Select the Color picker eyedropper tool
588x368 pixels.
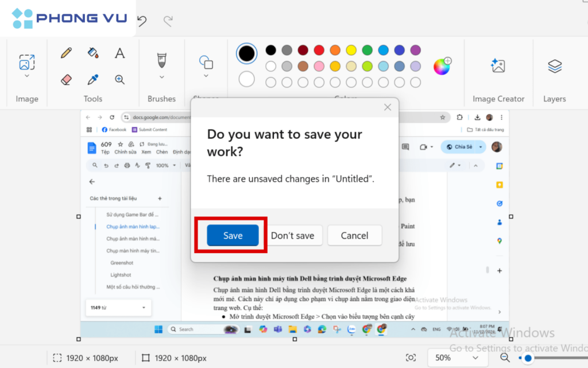coord(93,79)
